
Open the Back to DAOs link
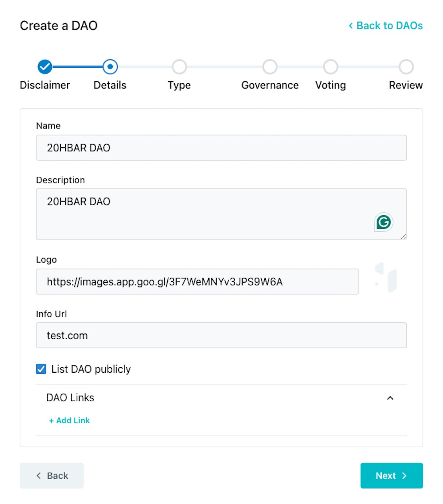pos(386,26)
